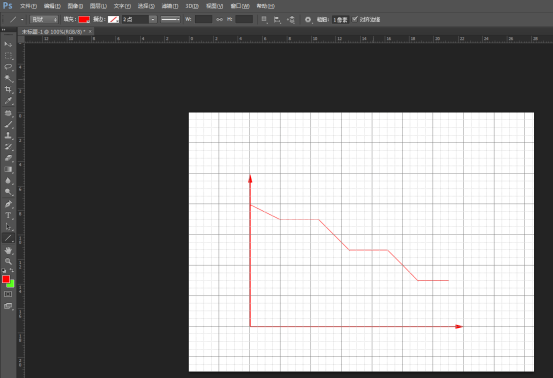
Task: Click the geometry options gear button
Action: coord(308,19)
